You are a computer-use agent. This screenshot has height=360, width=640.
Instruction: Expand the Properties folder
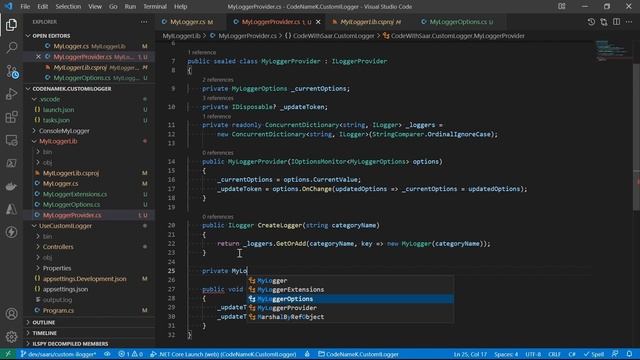click(89, 268)
